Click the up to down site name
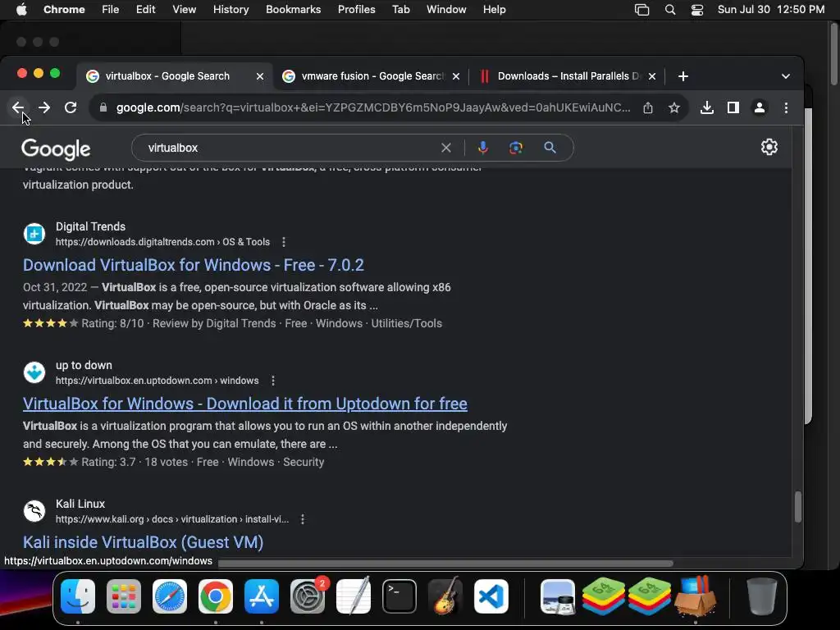 pyautogui.click(x=84, y=365)
